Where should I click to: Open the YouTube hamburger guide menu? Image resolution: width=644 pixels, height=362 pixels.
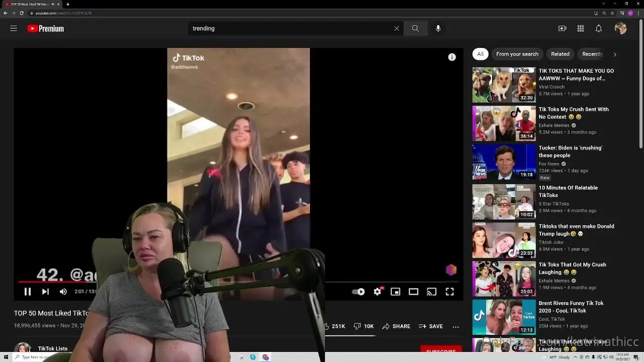tap(14, 29)
